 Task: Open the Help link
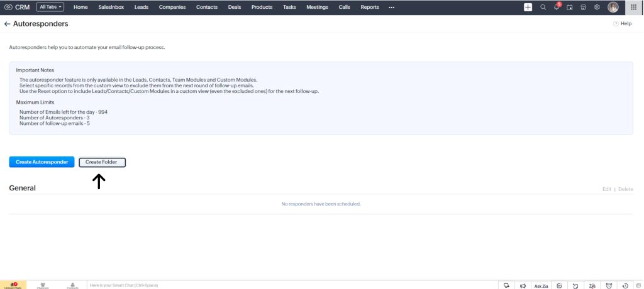pos(623,24)
